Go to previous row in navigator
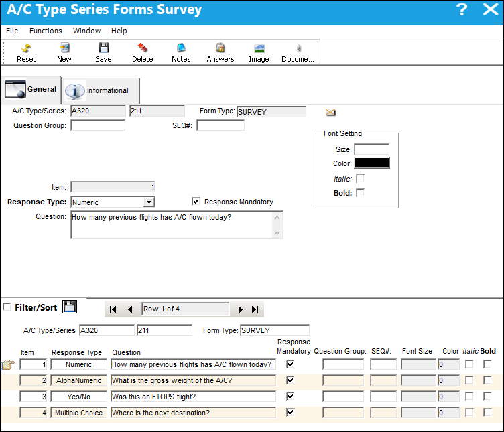Screen dimensions: 504x432 (130, 309)
